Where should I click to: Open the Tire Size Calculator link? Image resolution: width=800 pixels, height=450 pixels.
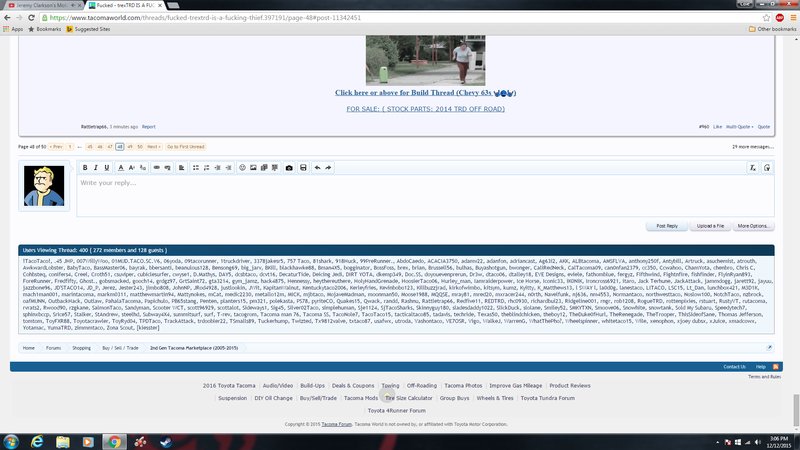click(x=409, y=398)
